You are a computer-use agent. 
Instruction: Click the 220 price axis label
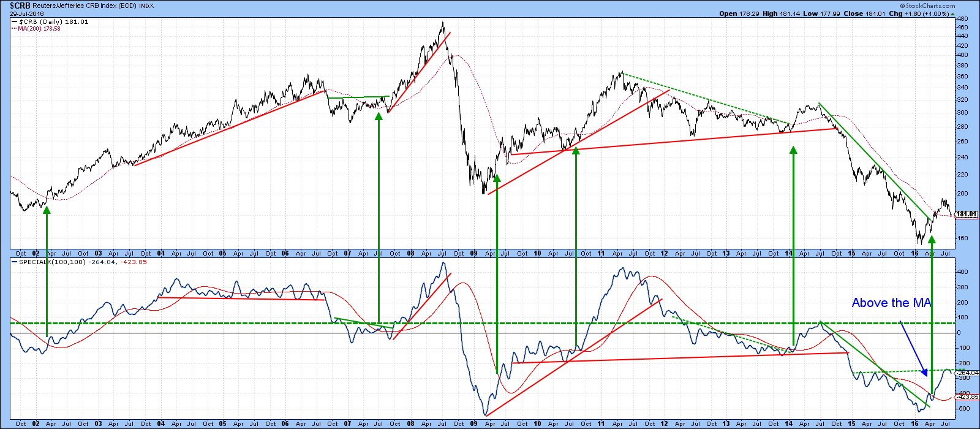pos(962,175)
